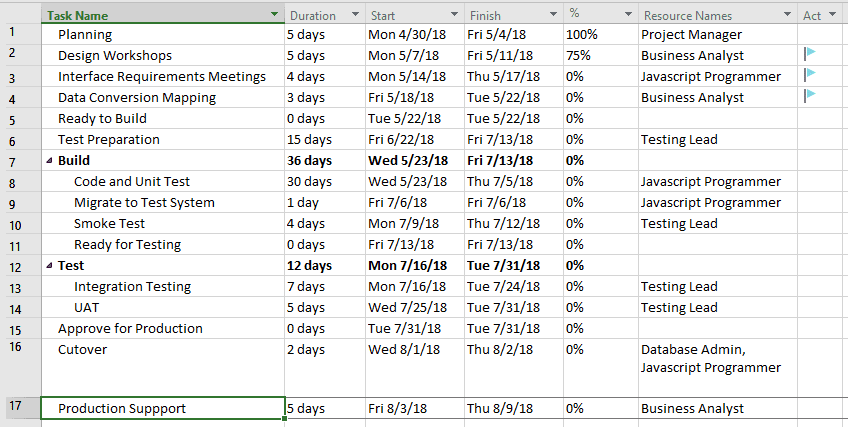Select the UAT task name

pyautogui.click(x=87, y=308)
